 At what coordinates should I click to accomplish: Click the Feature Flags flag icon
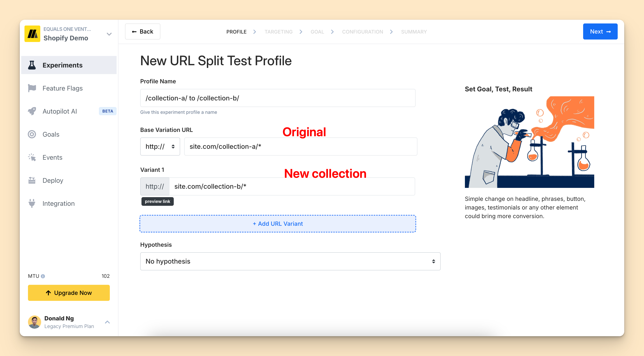click(32, 88)
